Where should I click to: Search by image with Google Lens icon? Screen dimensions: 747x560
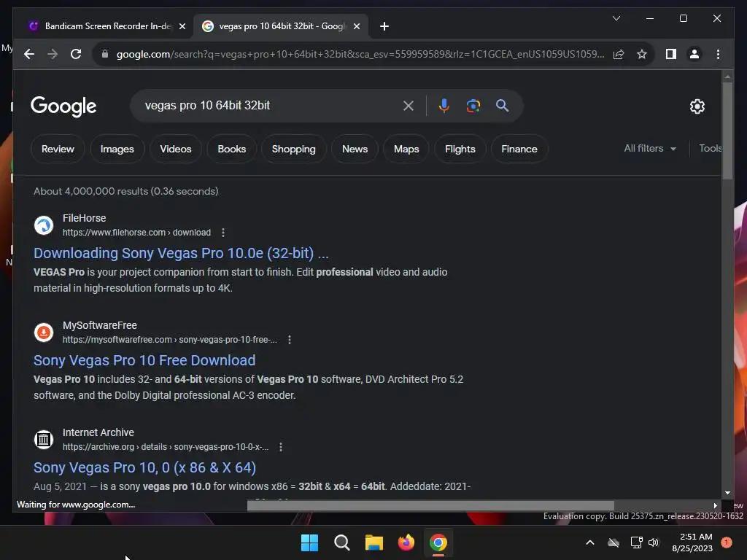point(473,106)
